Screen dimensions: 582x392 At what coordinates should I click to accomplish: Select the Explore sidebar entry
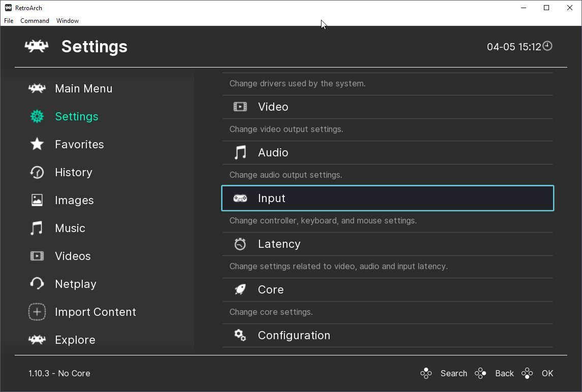75,340
